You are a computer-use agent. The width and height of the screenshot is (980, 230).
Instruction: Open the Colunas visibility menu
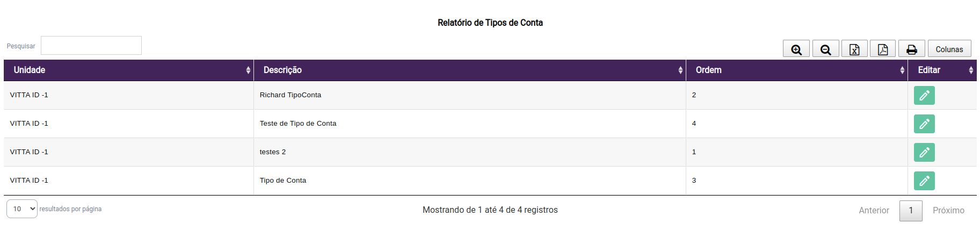pyautogui.click(x=949, y=49)
